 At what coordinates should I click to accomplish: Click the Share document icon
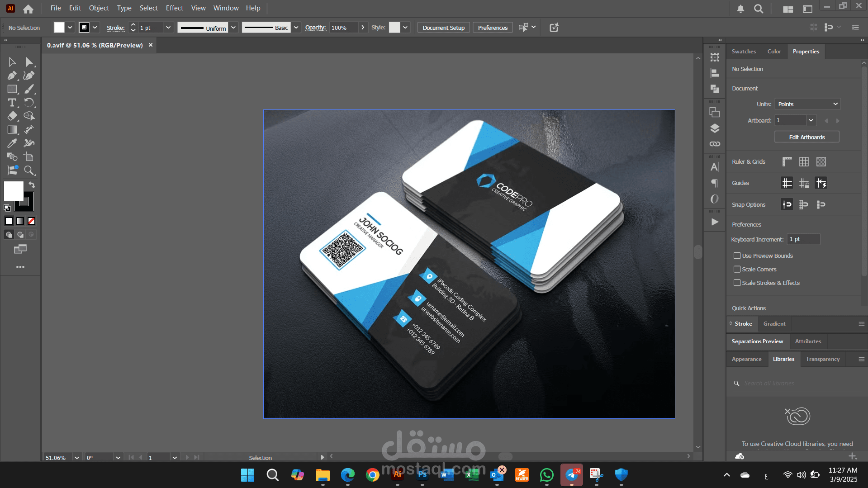point(554,28)
